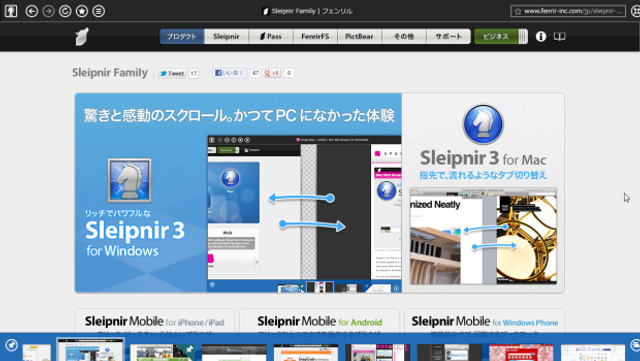Open the three-line menu icon in the toolbar

click(x=99, y=11)
